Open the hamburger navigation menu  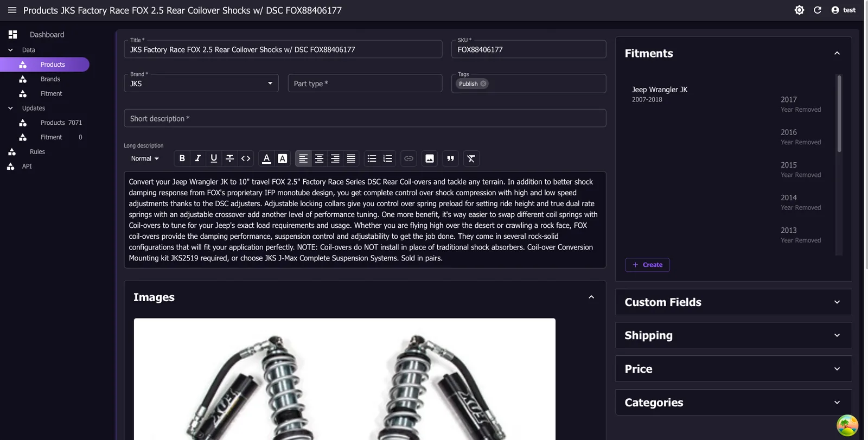tap(12, 10)
